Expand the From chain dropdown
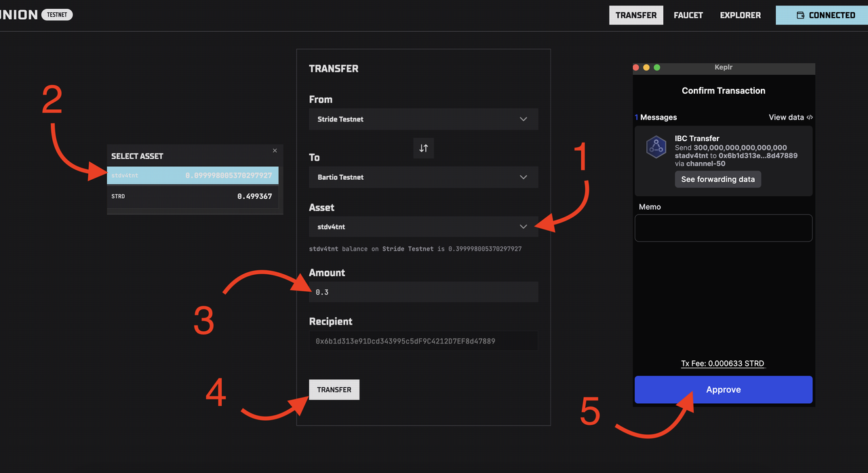 click(x=423, y=119)
